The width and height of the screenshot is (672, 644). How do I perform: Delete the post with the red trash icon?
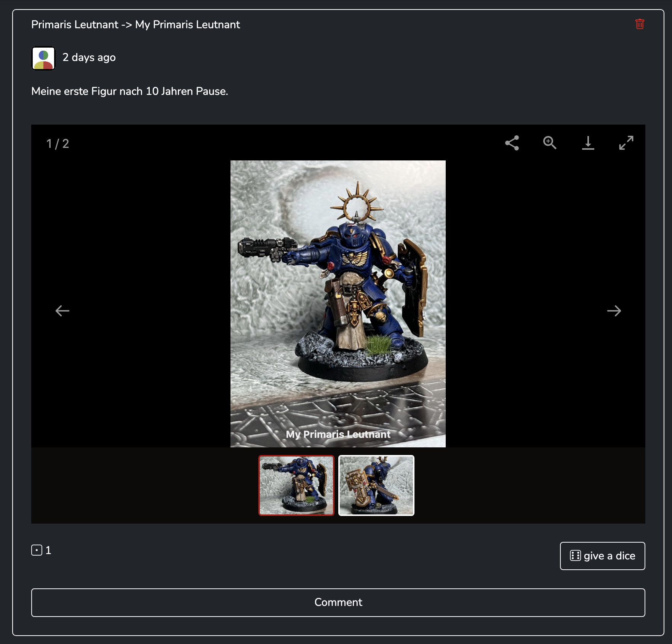[640, 24]
